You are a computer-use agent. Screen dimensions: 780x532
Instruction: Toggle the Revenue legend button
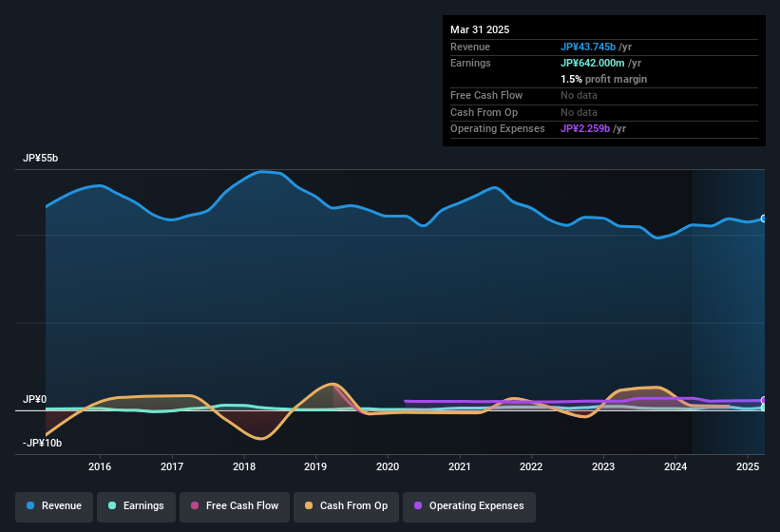[54, 506]
